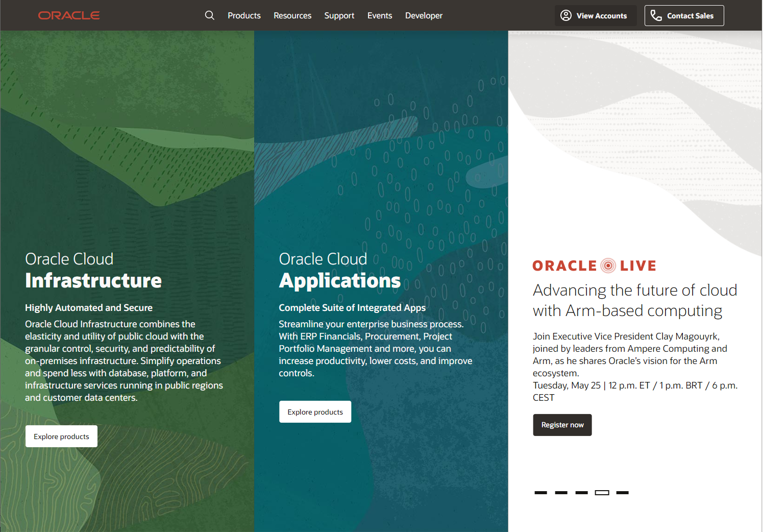
Task: Click the Register now button
Action: (x=562, y=425)
